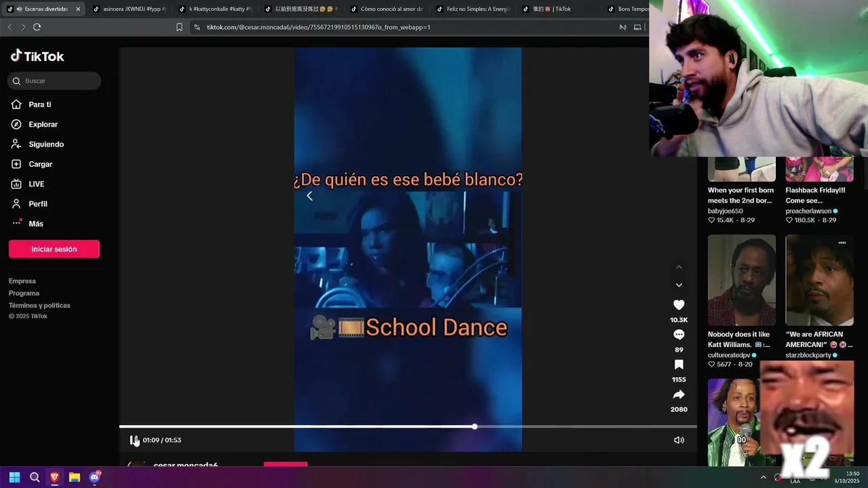Reload the page
Image resolution: width=868 pixels, height=488 pixels.
[x=37, y=27]
